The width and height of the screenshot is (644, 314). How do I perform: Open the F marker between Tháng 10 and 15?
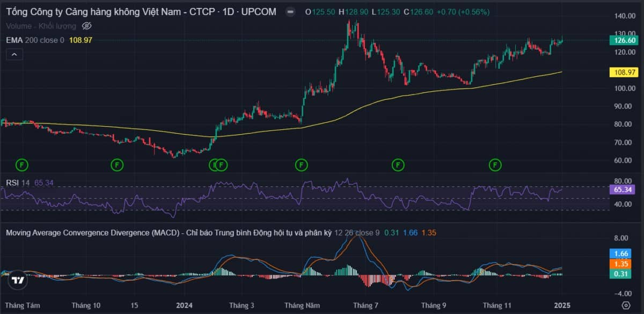tap(118, 164)
